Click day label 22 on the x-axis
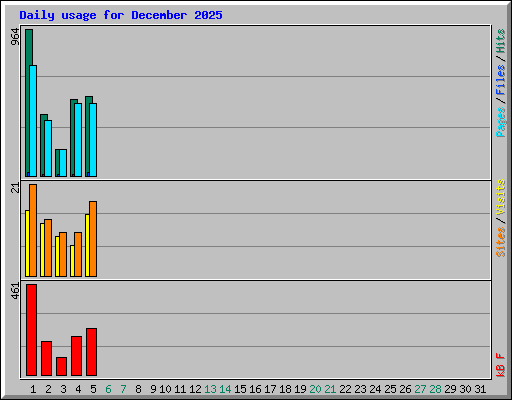The image size is (512, 400). (345, 389)
